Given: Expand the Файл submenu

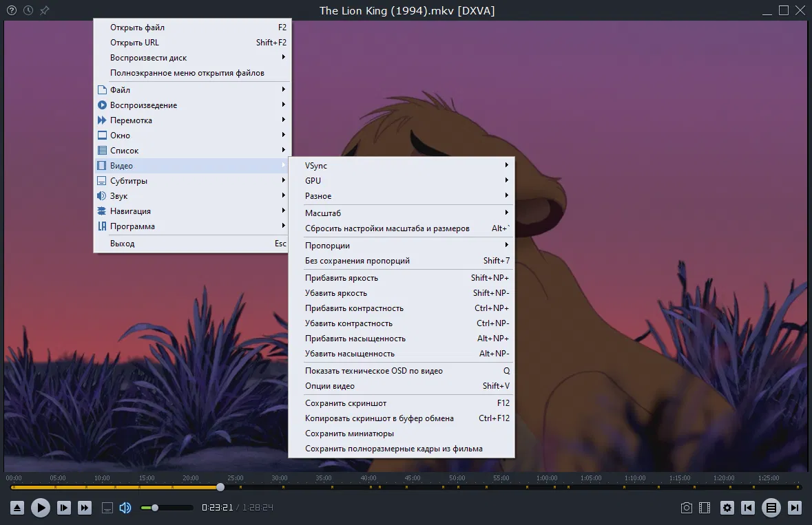Looking at the screenshot, I should (192, 90).
